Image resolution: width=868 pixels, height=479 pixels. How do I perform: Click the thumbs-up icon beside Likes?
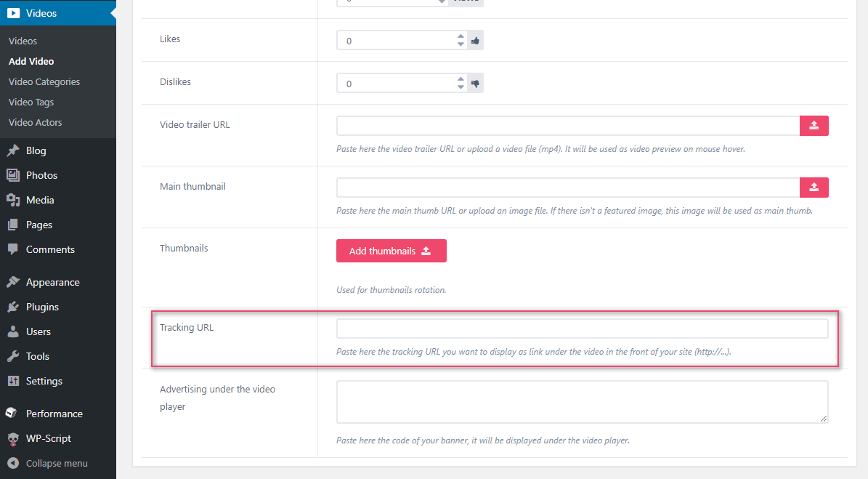[x=475, y=40]
